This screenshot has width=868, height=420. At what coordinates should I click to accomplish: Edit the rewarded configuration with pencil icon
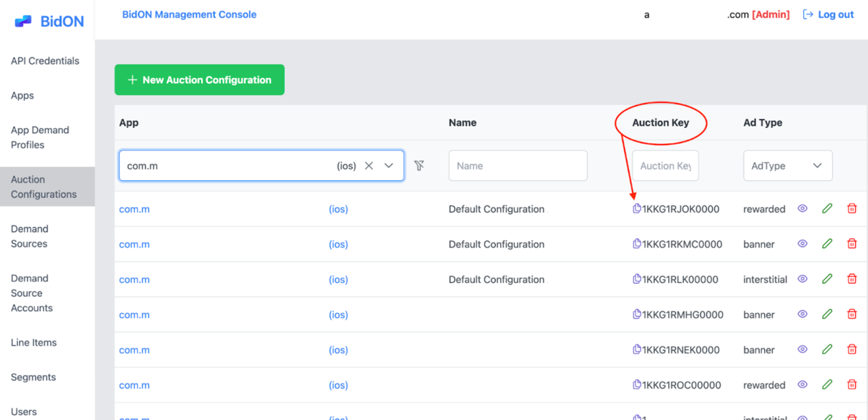(x=826, y=208)
